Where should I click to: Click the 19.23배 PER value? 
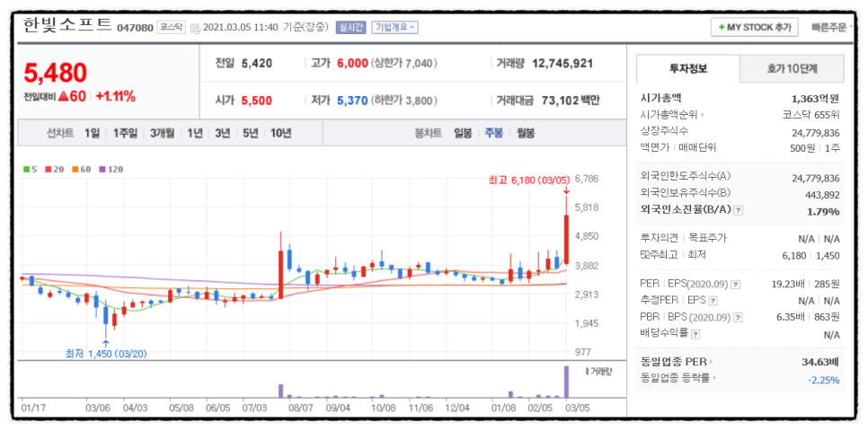(790, 285)
